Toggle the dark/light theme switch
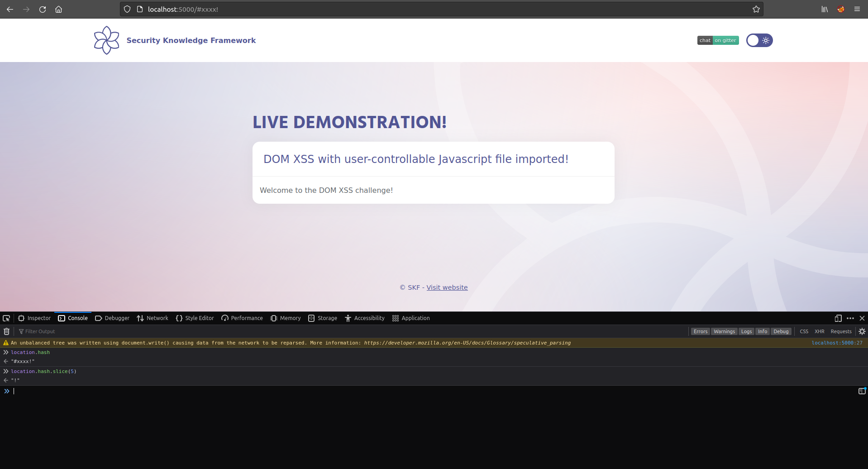Screen dimensions: 868x469 759,40
